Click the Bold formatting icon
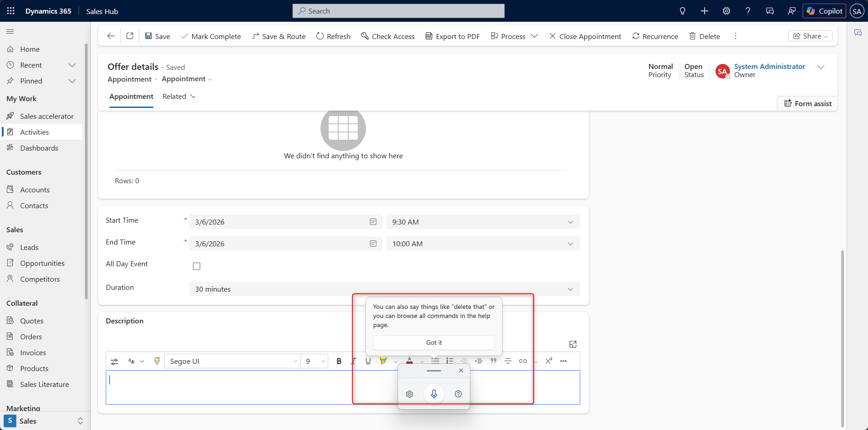 point(339,361)
